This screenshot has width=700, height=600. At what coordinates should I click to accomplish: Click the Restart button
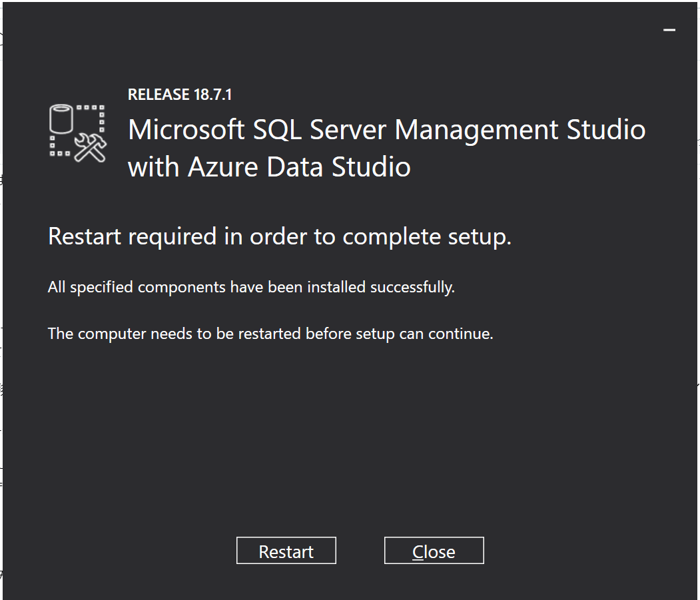[x=286, y=551]
